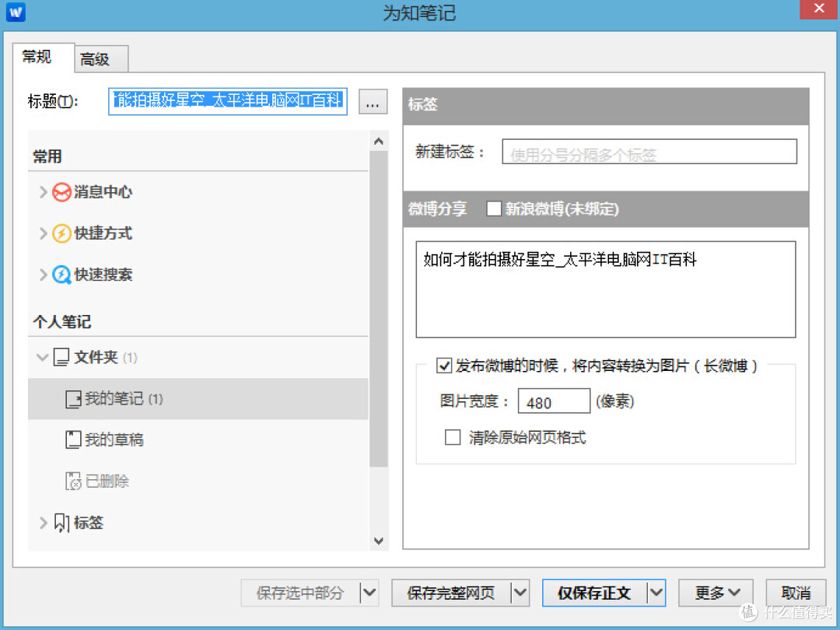Image resolution: width=840 pixels, height=630 pixels.
Task: Click the WizNote app icon in title bar
Action: click(x=15, y=12)
